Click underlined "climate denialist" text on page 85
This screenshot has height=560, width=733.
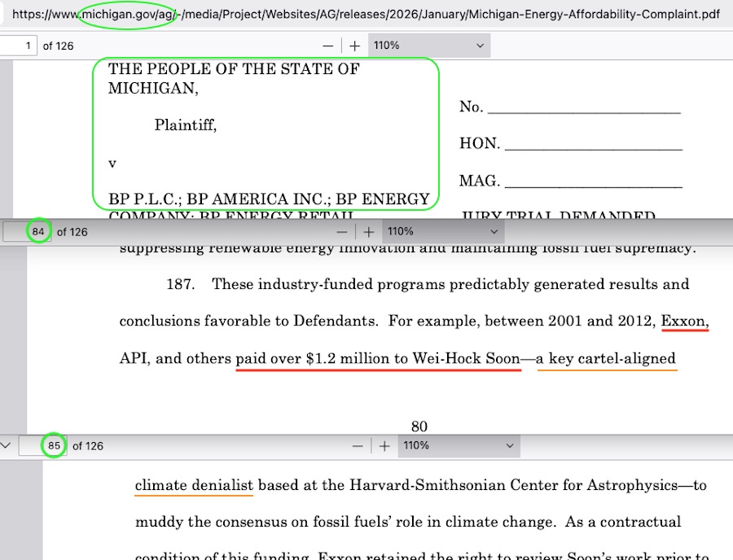[194, 486]
